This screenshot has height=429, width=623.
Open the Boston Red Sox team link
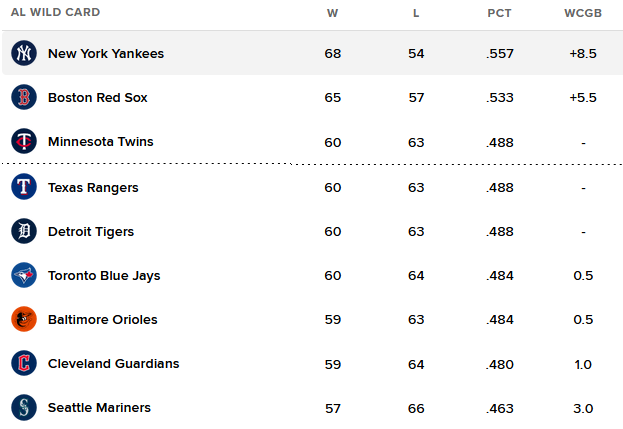(x=97, y=98)
